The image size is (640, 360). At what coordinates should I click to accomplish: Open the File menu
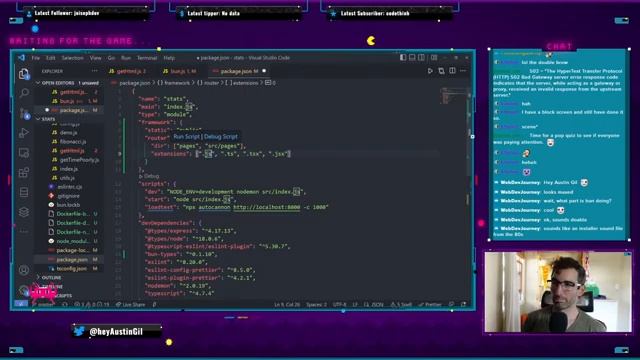pos(36,58)
